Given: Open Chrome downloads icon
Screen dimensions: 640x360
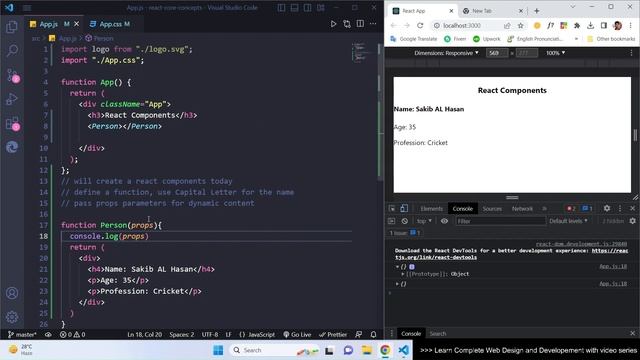Looking at the screenshot, I should (x=590, y=25).
